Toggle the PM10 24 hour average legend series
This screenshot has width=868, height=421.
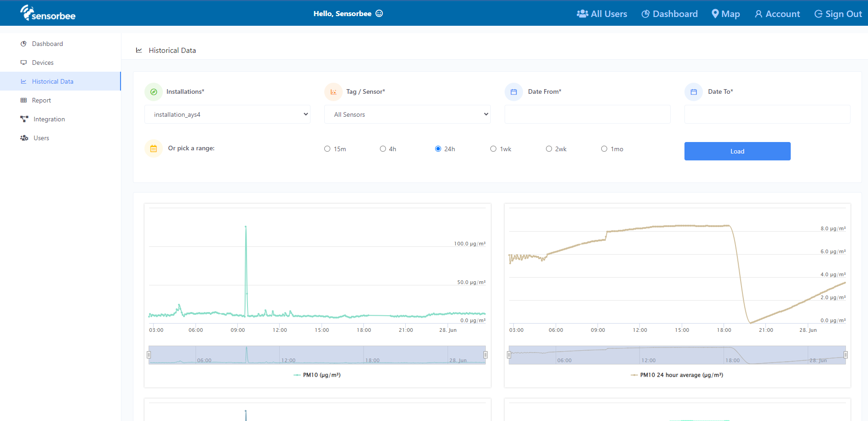(x=677, y=375)
